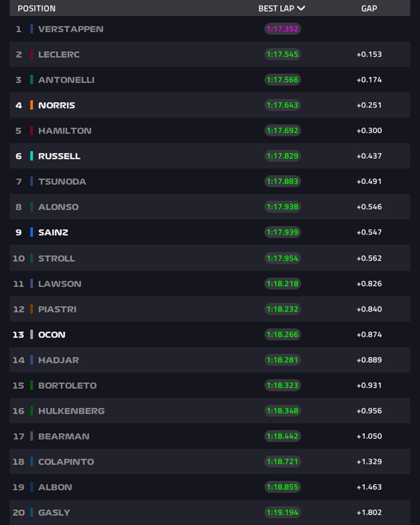The image size is (420, 525).
Task: Click Sainz's blue team color bar
Action: [32, 232]
